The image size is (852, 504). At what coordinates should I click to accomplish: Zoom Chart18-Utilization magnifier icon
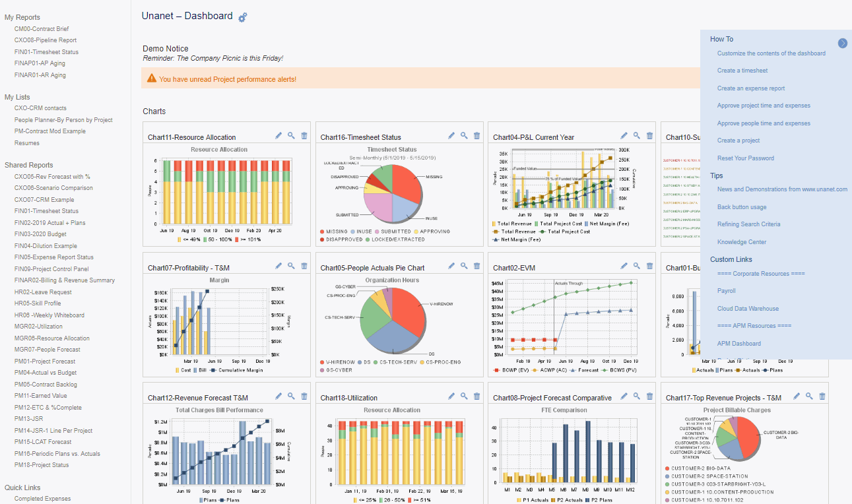464,396
